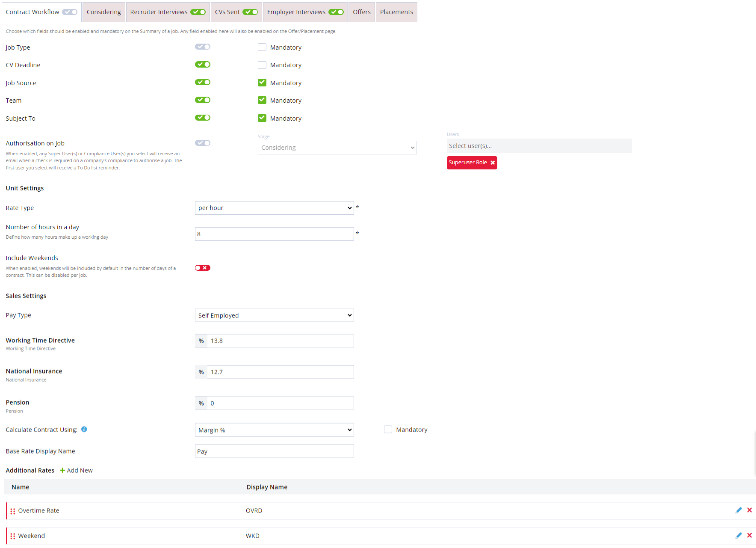Check Mandatory for Job Type
This screenshot has width=756, height=548.
(x=262, y=47)
